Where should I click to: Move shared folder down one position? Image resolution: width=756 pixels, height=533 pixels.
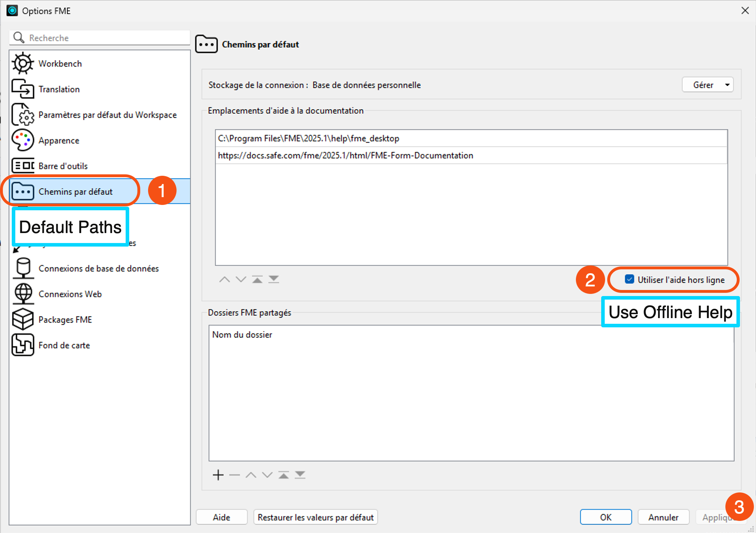tap(267, 475)
